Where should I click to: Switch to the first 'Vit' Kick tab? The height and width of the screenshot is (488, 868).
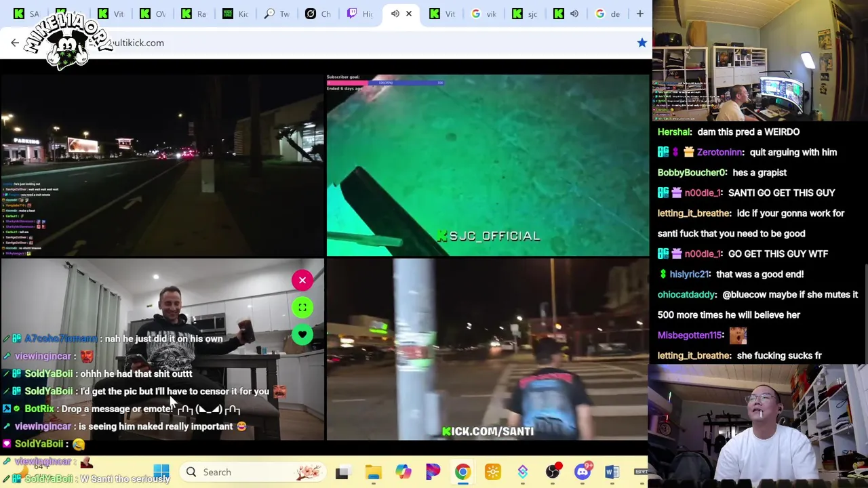click(110, 14)
